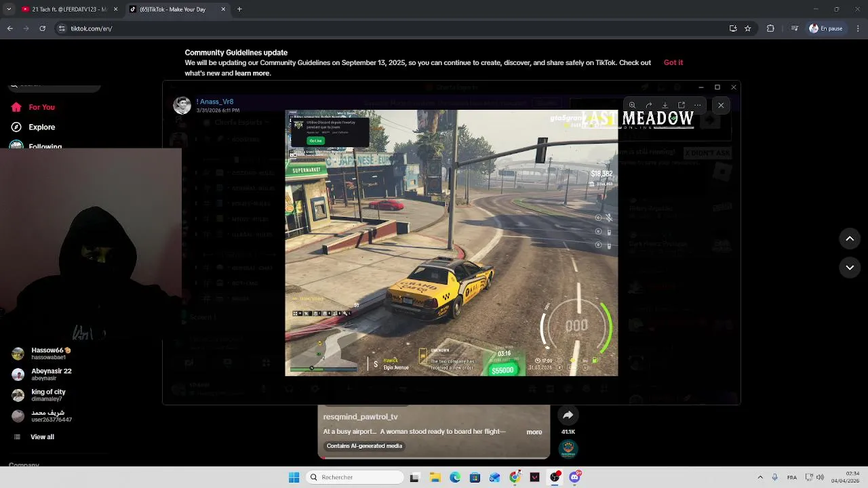The width and height of the screenshot is (868, 488).
Task: Open Task View on the taskbar
Action: (x=414, y=477)
